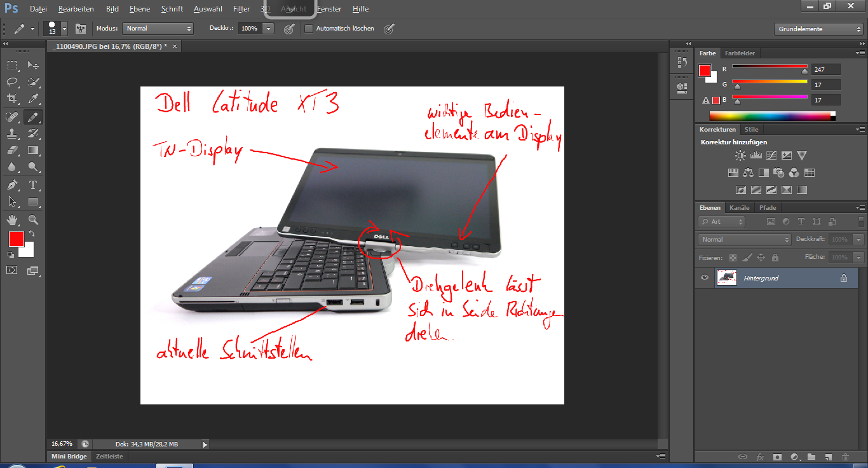This screenshot has width=868, height=468.
Task: Select the Hand tool
Action: click(12, 220)
